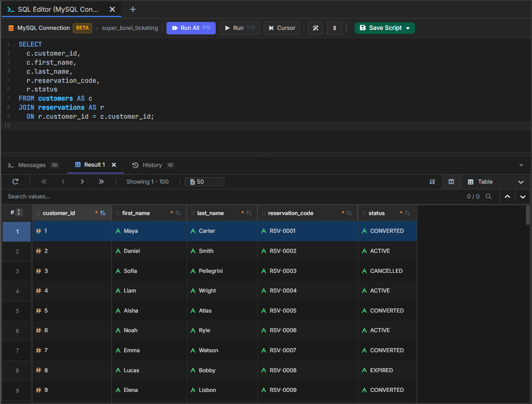This screenshot has height=404, width=532.
Task: Click the cell Pellegrini
Action: coord(222,271)
